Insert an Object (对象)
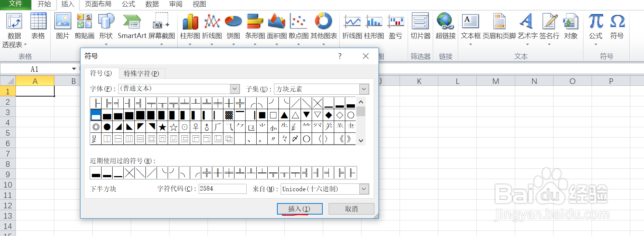 point(571,26)
